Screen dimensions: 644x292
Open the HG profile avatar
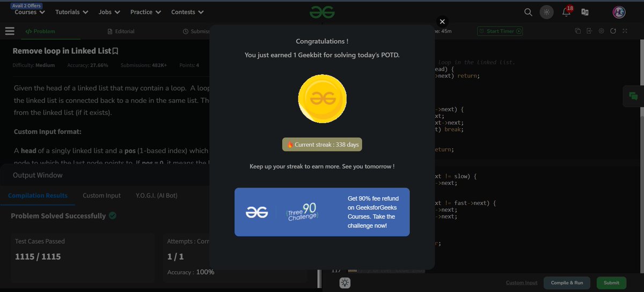(x=619, y=12)
